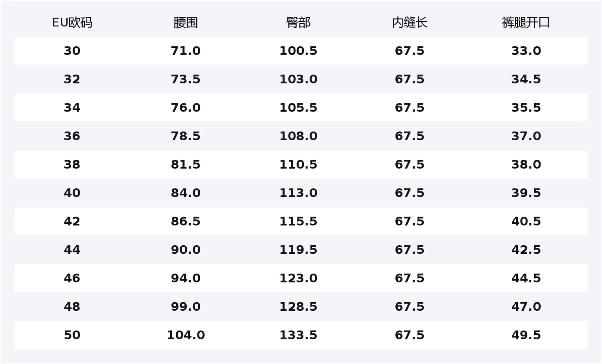Click leg opening value 33.0
Screen dimensions: 602x364
click(526, 51)
